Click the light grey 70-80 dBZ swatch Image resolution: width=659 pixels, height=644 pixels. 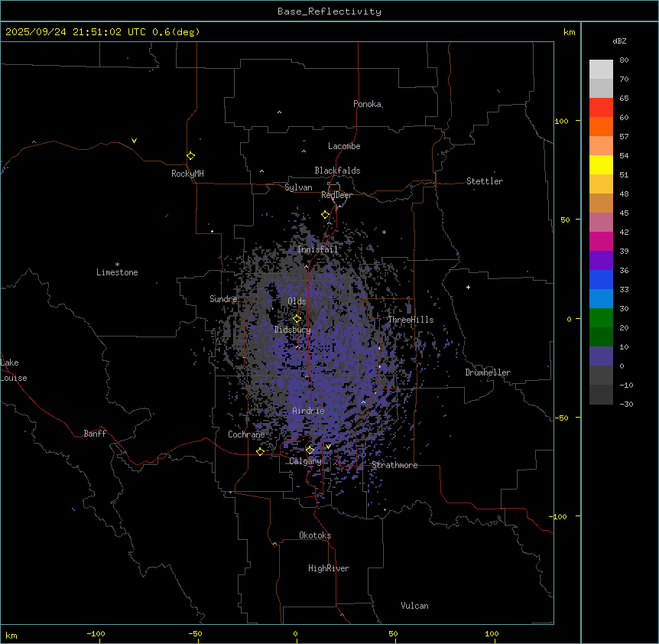click(x=601, y=69)
